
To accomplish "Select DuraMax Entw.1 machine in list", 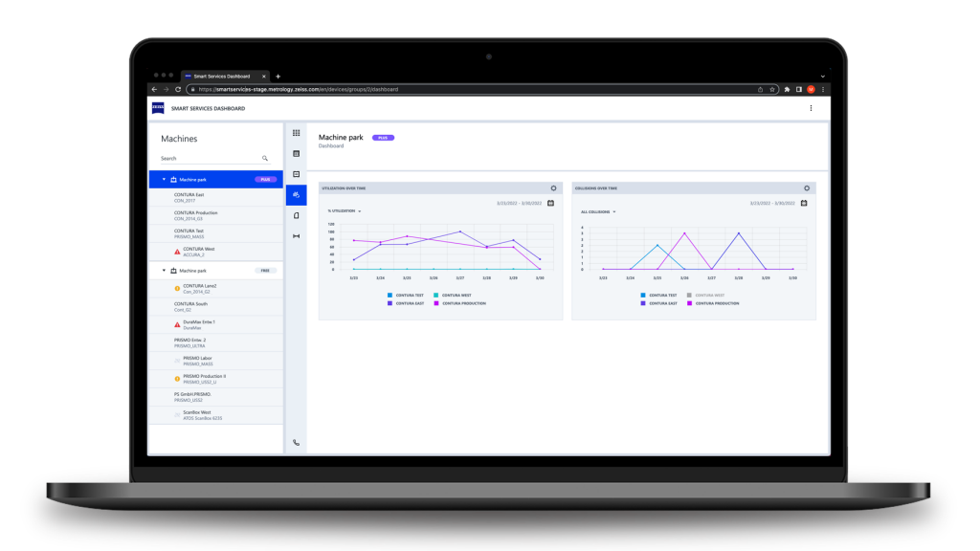I will [x=199, y=325].
